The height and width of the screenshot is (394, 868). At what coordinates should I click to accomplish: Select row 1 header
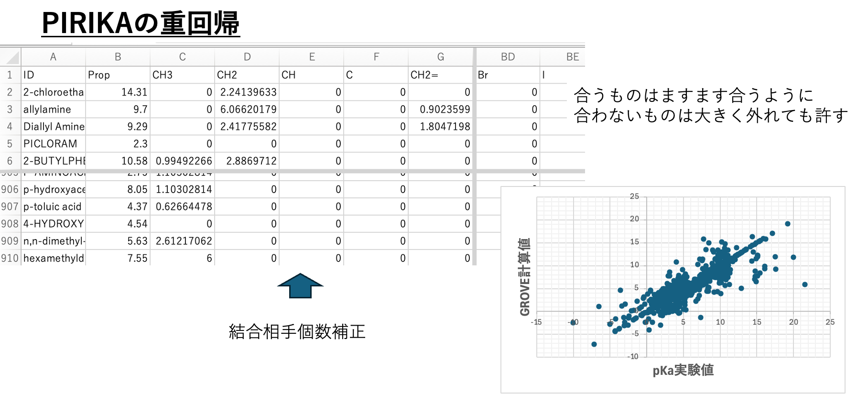[x=10, y=75]
